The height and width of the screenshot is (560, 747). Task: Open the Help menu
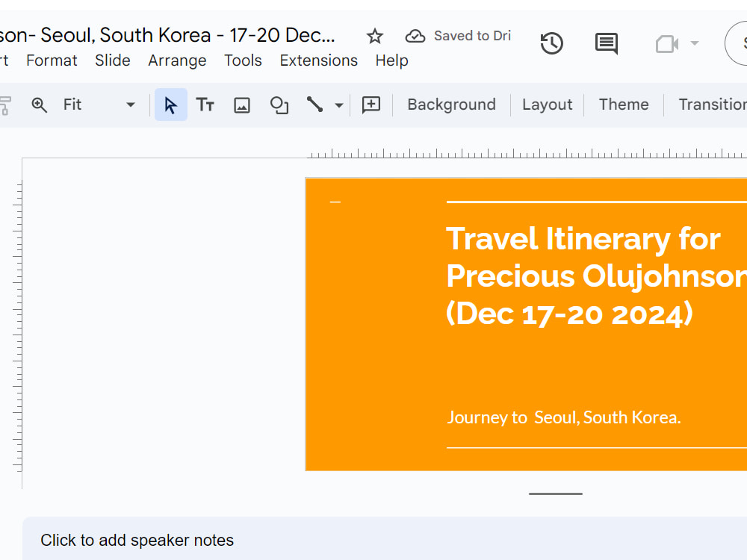(391, 61)
